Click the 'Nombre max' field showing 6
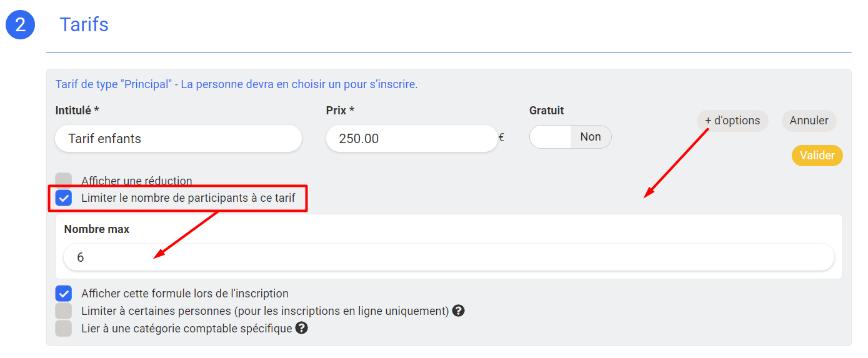The height and width of the screenshot is (358, 868). tap(449, 257)
